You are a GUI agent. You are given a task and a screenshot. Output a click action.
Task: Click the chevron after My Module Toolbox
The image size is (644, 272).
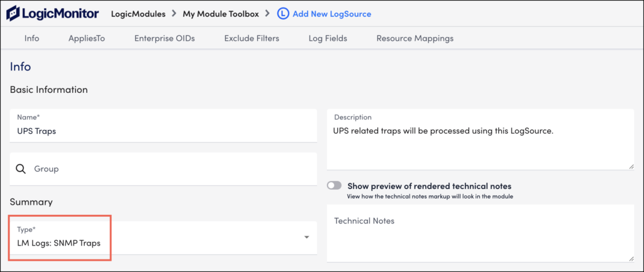[268, 14]
